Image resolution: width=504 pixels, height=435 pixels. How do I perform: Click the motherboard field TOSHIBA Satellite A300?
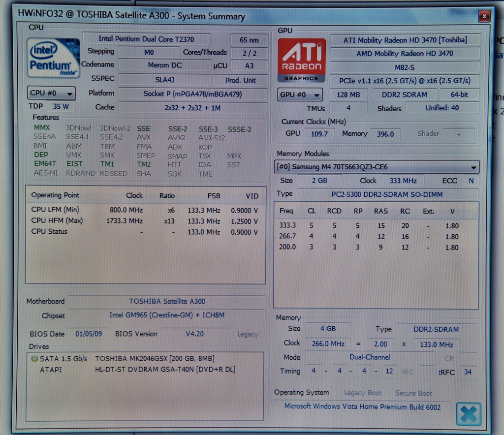coord(167,301)
